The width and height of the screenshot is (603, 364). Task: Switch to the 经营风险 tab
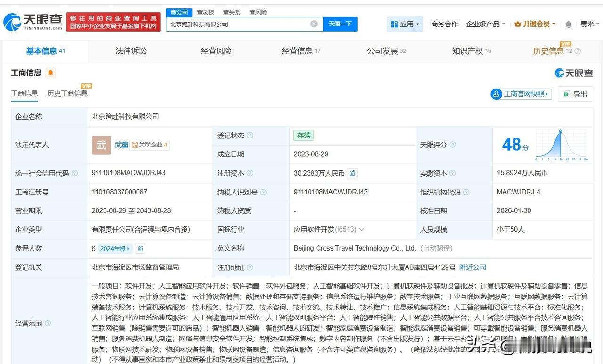tap(216, 51)
